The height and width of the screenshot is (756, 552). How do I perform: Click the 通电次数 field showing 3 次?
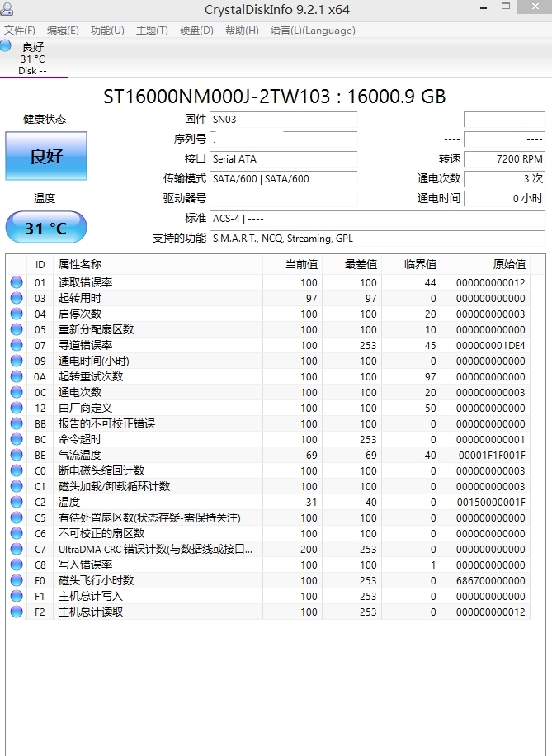pyautogui.click(x=505, y=179)
